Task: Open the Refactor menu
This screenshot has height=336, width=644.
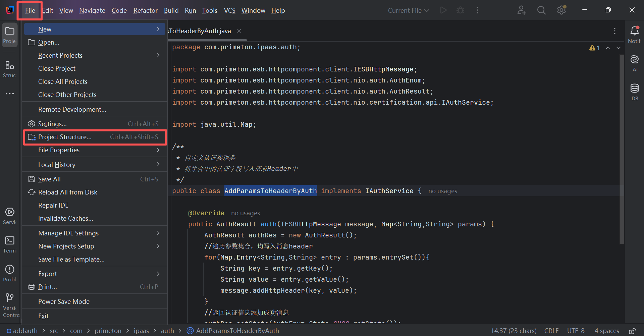Action: click(145, 10)
